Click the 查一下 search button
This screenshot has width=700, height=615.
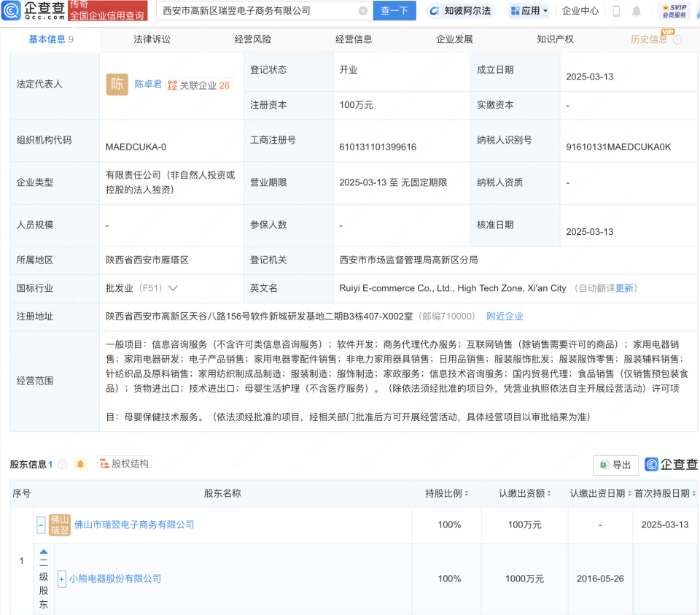click(394, 11)
